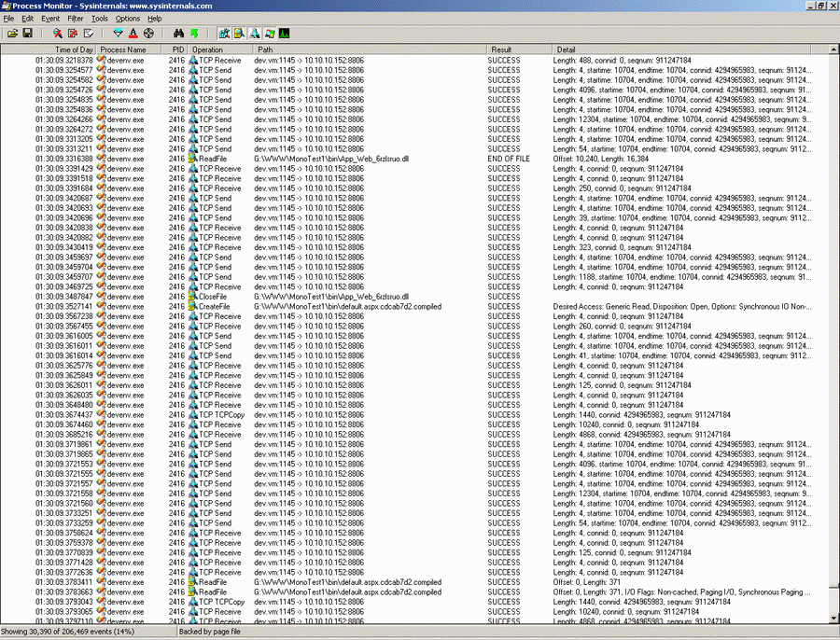Click the green Jump To arrow icon
Image resolution: width=840 pixels, height=640 pixels.
click(194, 34)
